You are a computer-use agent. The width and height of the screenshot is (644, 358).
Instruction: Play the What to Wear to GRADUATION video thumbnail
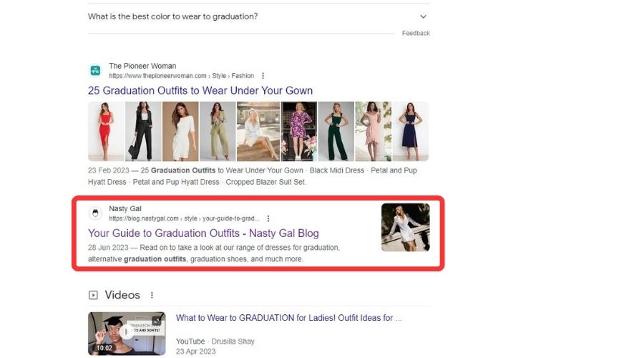pos(127,334)
